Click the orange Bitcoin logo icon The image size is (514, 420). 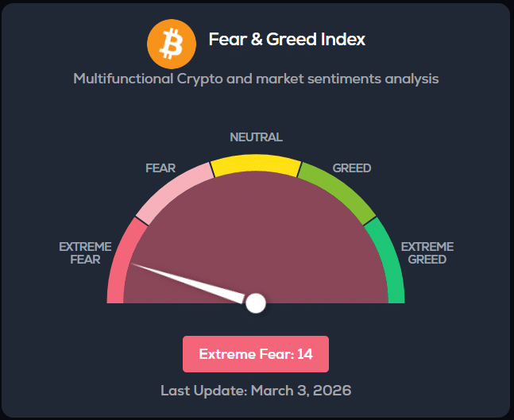(171, 43)
